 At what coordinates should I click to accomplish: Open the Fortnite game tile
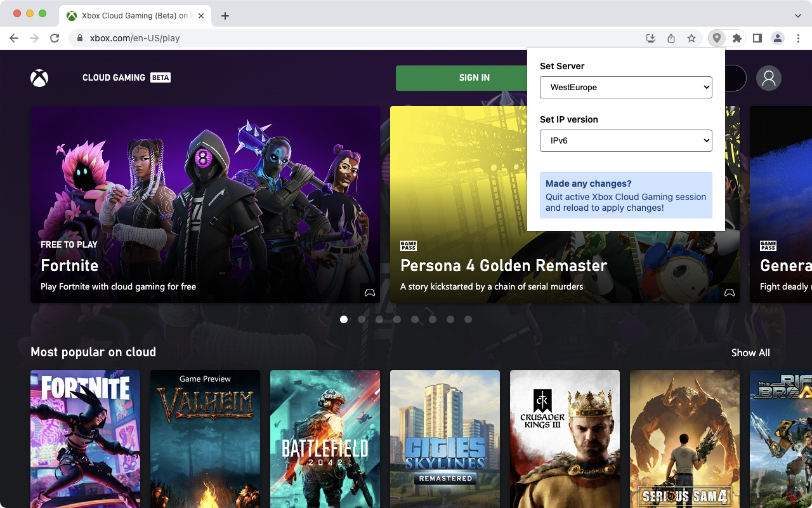tap(85, 439)
